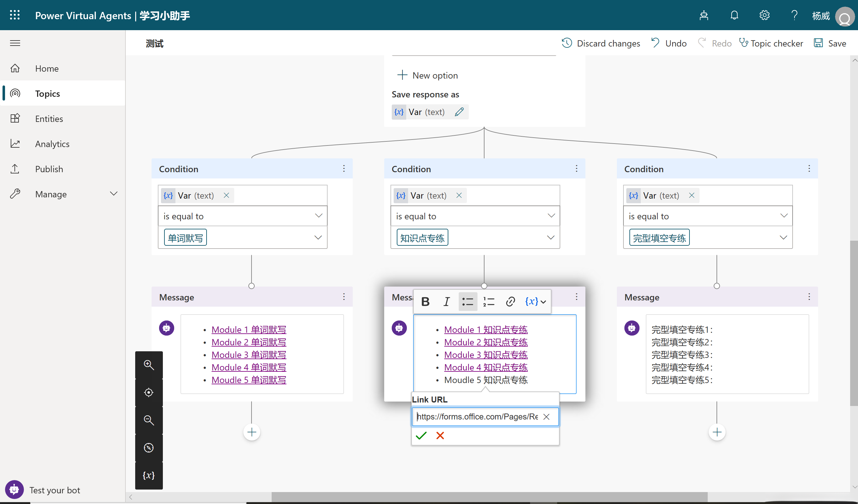Toggle numbered list formatting
The image size is (858, 504).
pyautogui.click(x=489, y=302)
